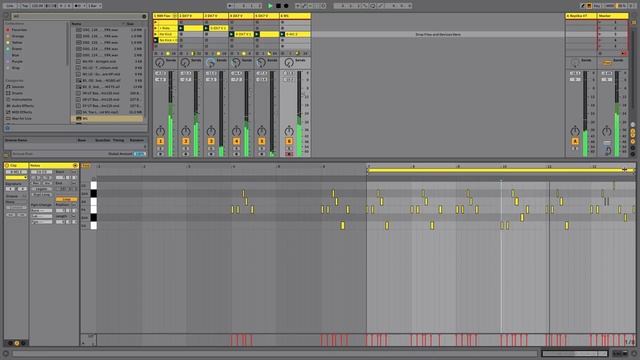Open the 1 Bar quantization menu
The height and width of the screenshot is (360, 640).
pyautogui.click(x=94, y=6)
